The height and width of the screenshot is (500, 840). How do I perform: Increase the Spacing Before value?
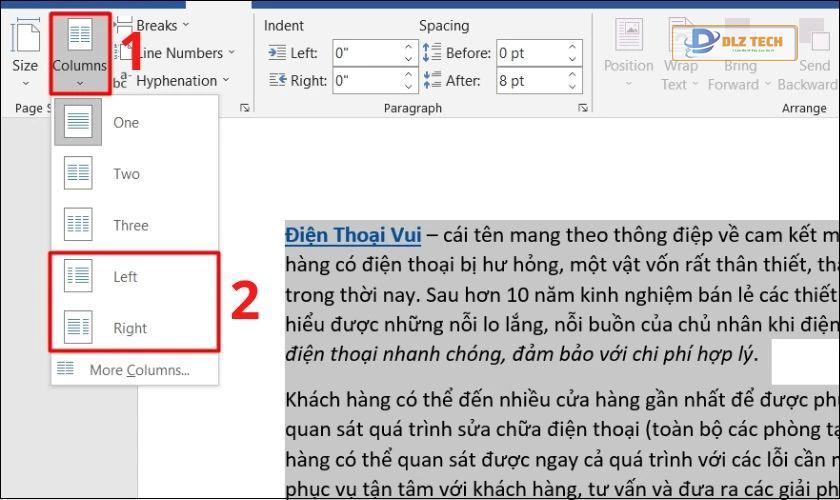click(x=573, y=47)
